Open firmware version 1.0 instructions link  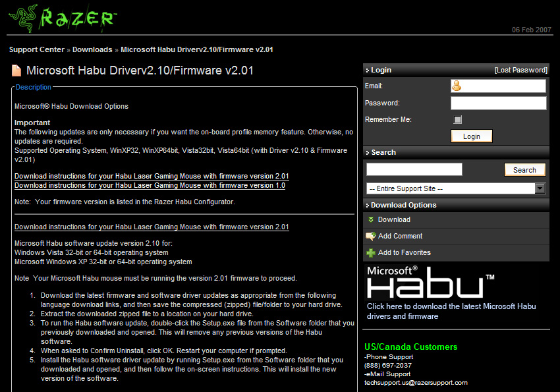(x=150, y=185)
